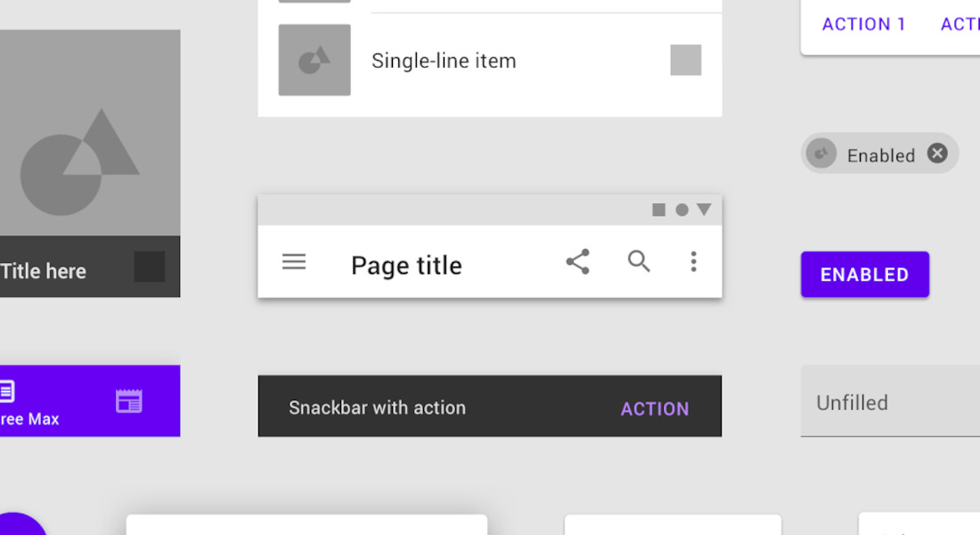Viewport: 980px width, 535px height.
Task: Click ACTION on the snackbar
Action: [655, 408]
